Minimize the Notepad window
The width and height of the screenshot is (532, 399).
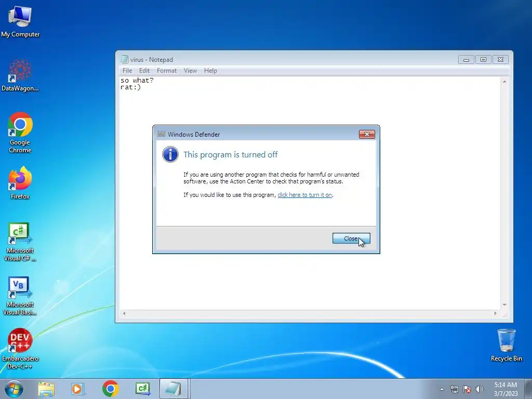pos(466,60)
